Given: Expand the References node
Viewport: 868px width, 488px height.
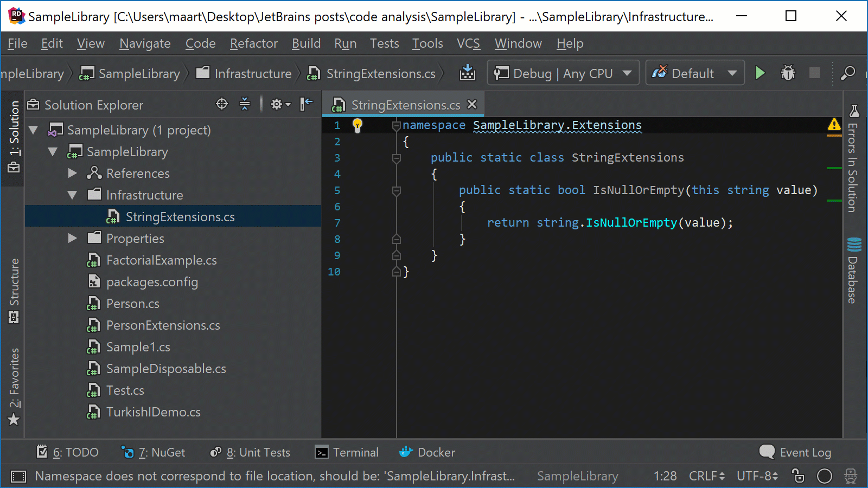Looking at the screenshot, I should tap(73, 174).
